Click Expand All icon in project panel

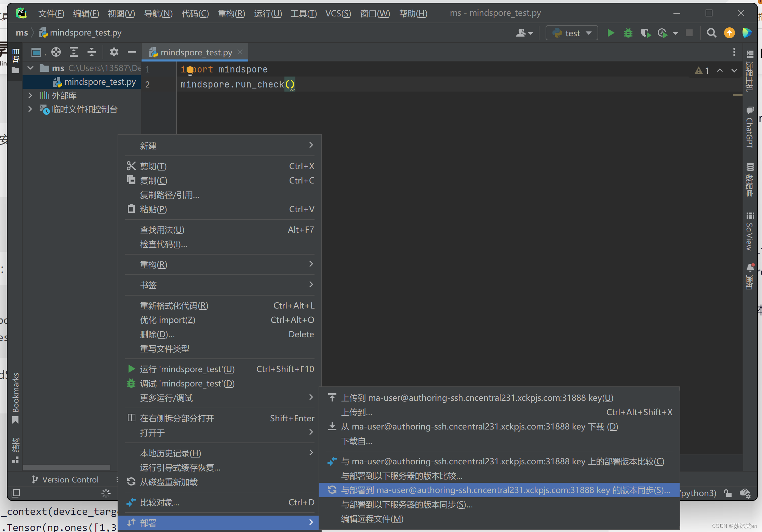click(74, 52)
